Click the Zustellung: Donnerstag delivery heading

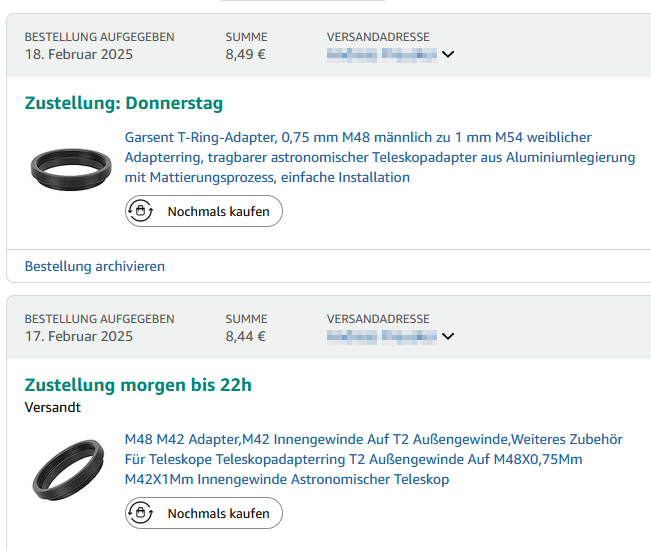click(x=124, y=103)
